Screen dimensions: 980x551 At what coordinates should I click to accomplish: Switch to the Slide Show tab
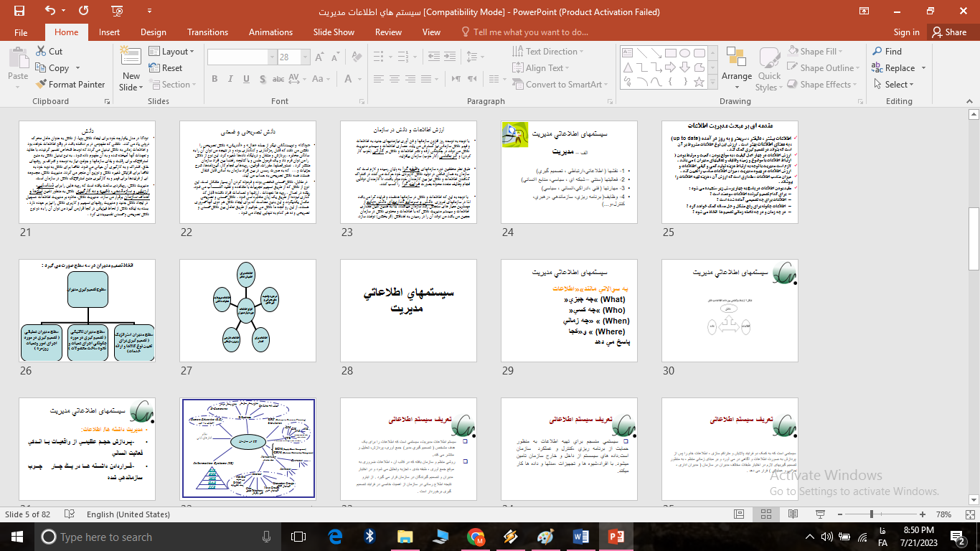[334, 32]
